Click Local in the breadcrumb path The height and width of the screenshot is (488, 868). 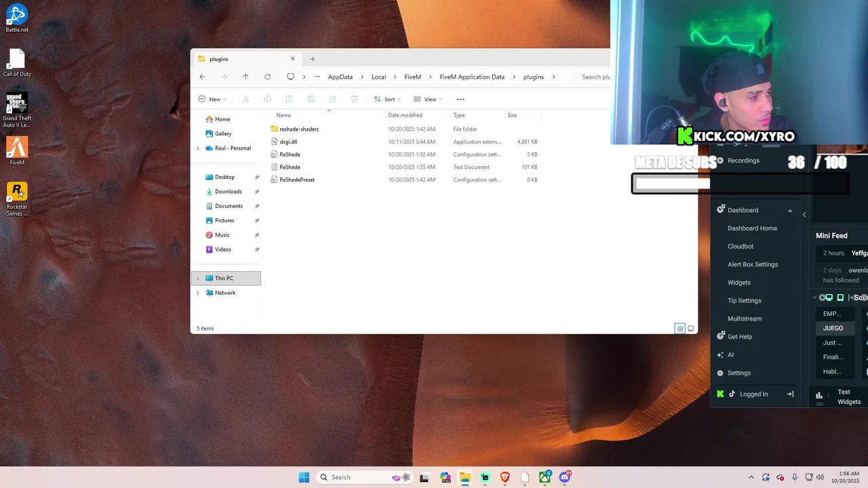pyautogui.click(x=378, y=77)
